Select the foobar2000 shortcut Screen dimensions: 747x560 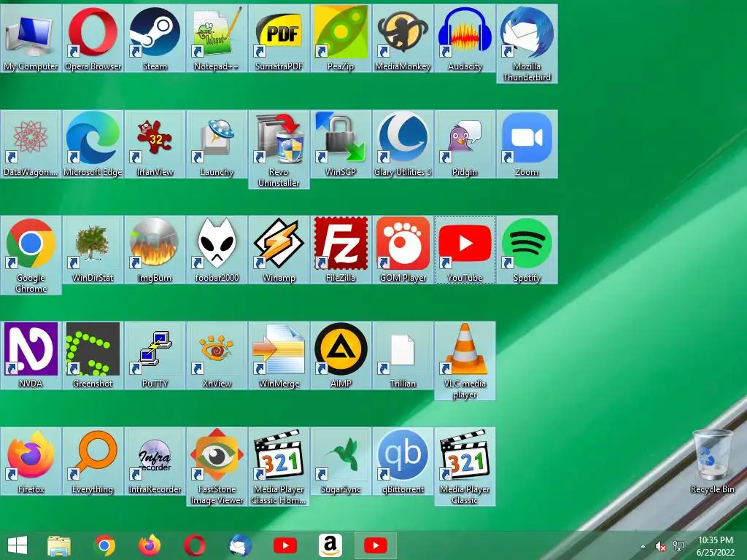217,249
